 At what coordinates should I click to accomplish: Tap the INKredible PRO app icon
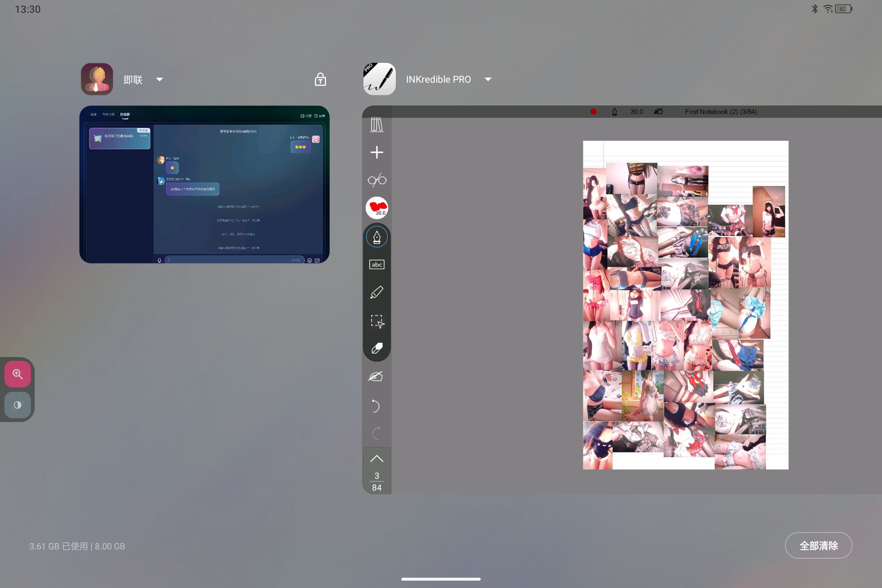click(379, 79)
